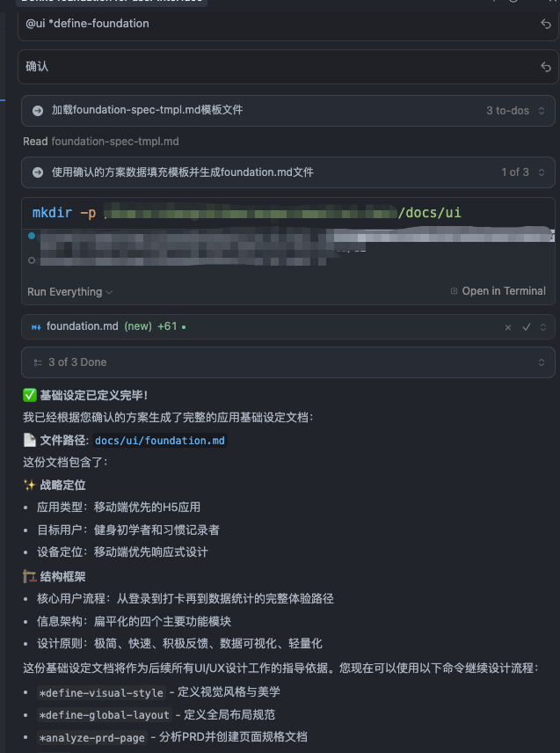The height and width of the screenshot is (753, 560).
Task: Click the arrow icon beside 使用确认的方案数据 task
Action: click(38, 172)
